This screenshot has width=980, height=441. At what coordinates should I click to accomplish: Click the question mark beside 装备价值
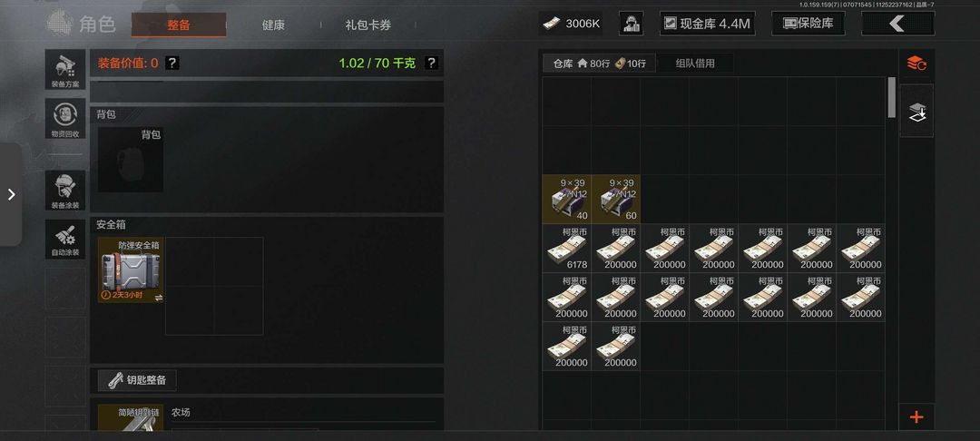(172, 63)
